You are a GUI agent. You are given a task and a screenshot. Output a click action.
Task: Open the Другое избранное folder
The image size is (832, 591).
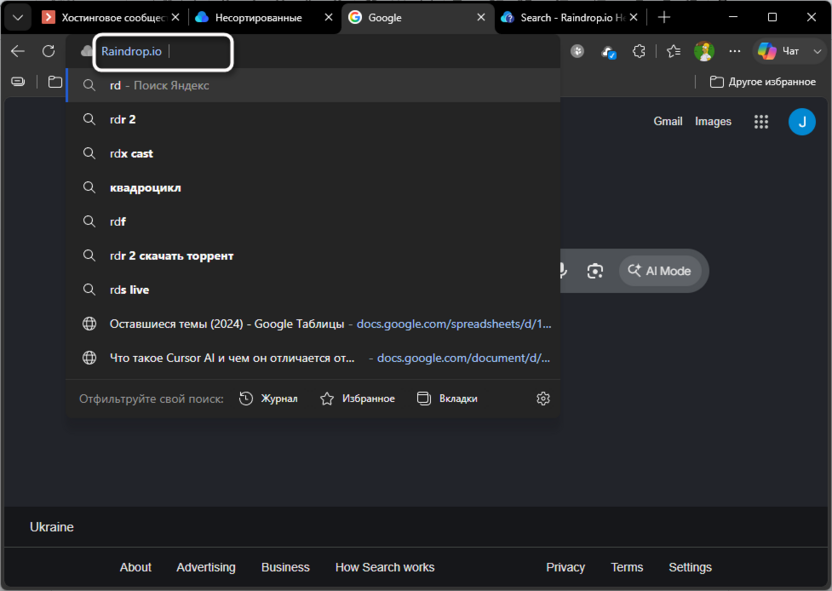[762, 82]
